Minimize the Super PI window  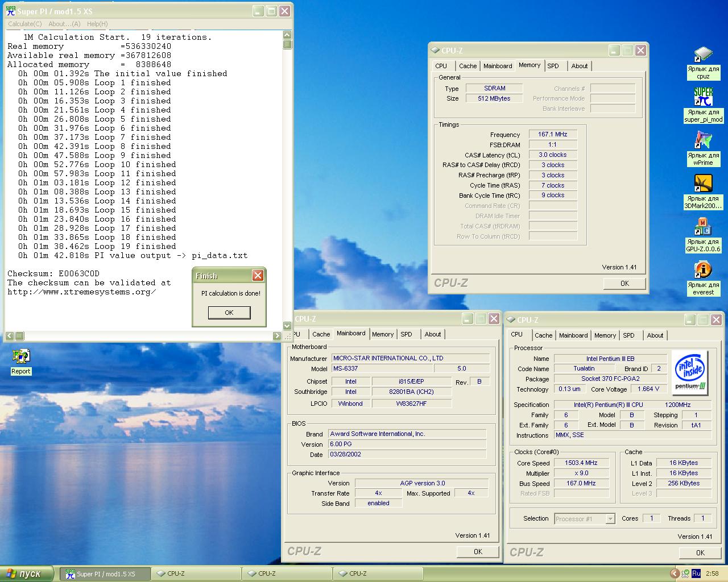tap(258, 11)
